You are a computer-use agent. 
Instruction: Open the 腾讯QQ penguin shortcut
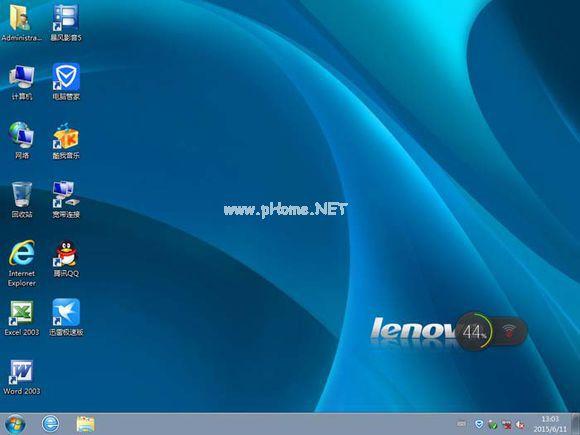[66, 259]
